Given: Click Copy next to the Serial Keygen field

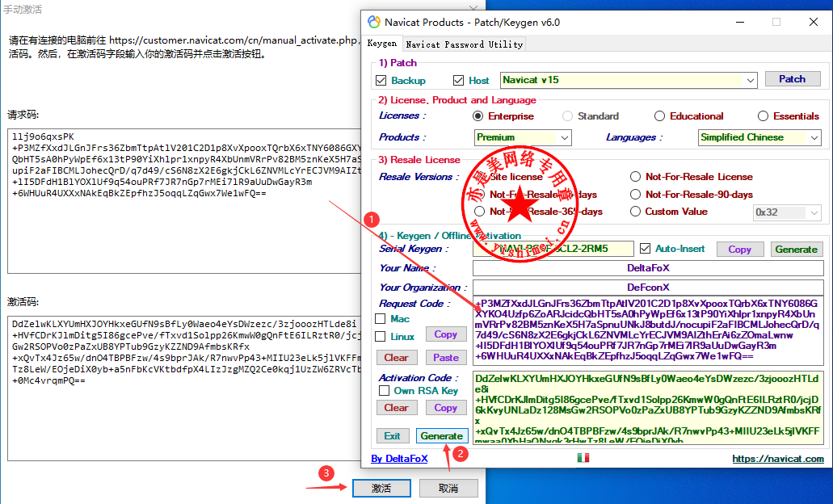Looking at the screenshot, I should [739, 249].
